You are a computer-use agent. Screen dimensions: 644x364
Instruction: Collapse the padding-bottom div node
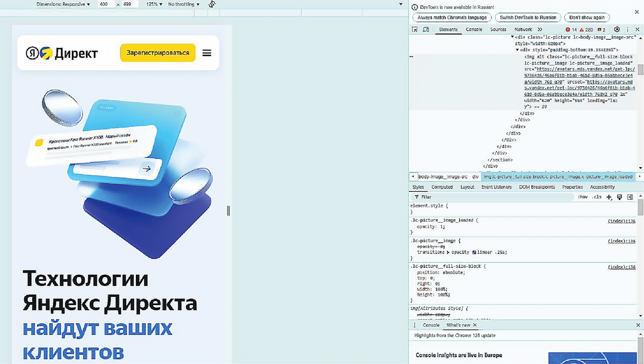517,50
